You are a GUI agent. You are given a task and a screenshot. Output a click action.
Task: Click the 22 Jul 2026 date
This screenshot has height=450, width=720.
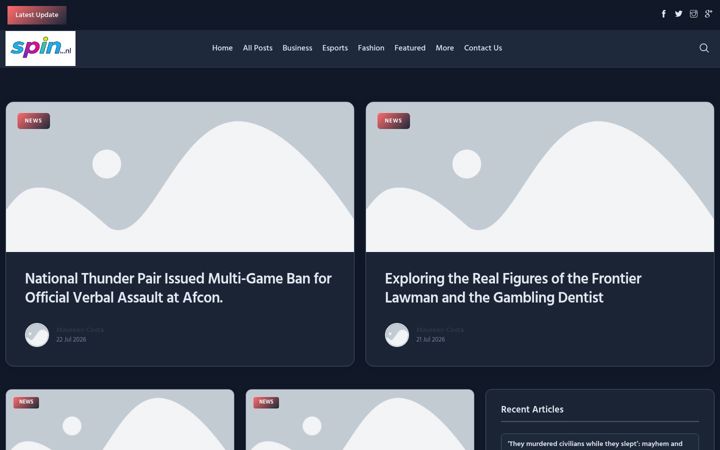(71, 340)
